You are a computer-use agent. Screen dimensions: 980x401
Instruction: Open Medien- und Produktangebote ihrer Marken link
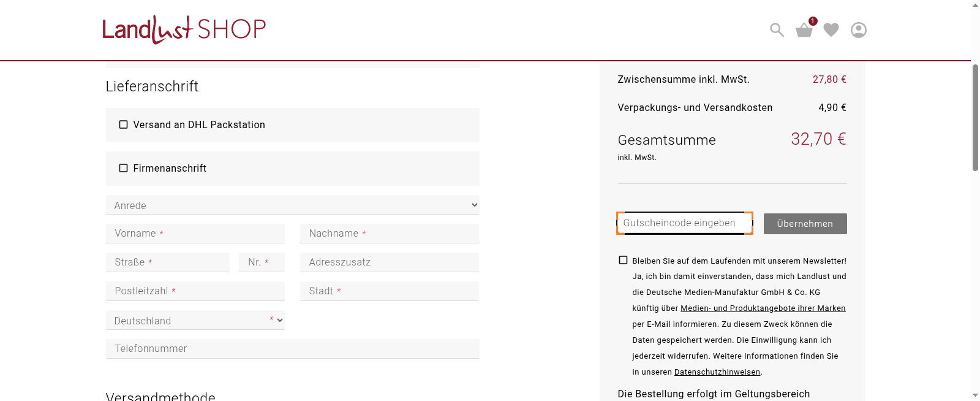(763, 308)
